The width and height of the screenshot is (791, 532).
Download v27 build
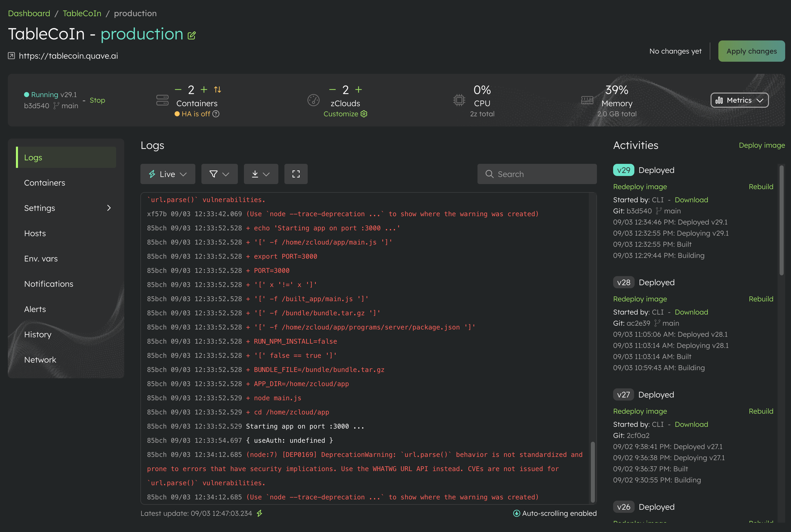coord(691,425)
